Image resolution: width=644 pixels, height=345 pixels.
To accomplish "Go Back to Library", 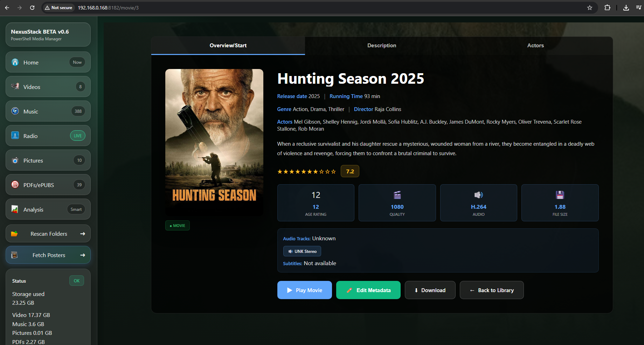I will (x=492, y=290).
